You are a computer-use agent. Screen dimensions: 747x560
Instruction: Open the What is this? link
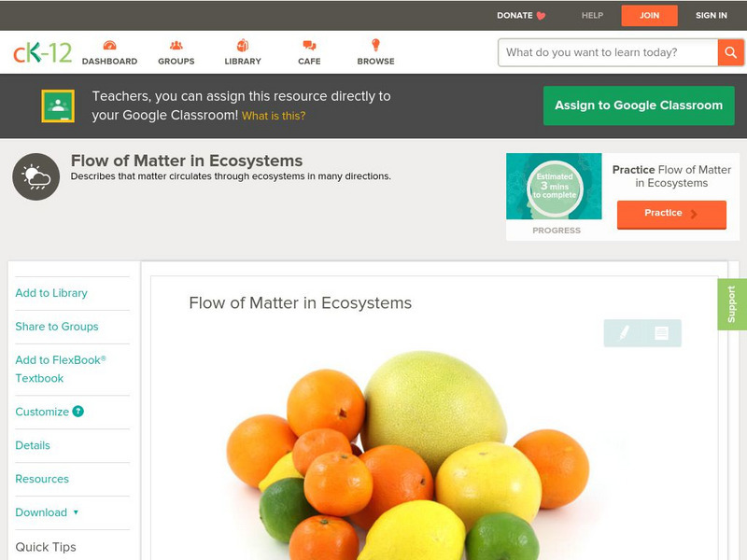(274, 116)
